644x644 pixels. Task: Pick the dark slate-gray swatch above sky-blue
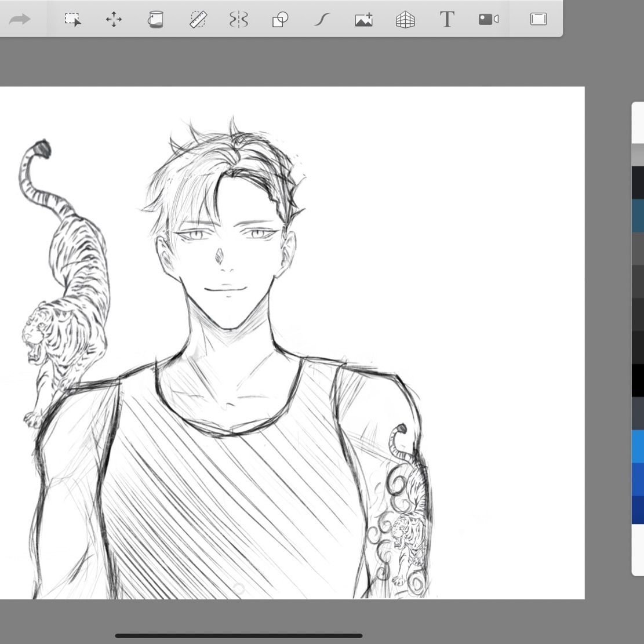pos(638,413)
